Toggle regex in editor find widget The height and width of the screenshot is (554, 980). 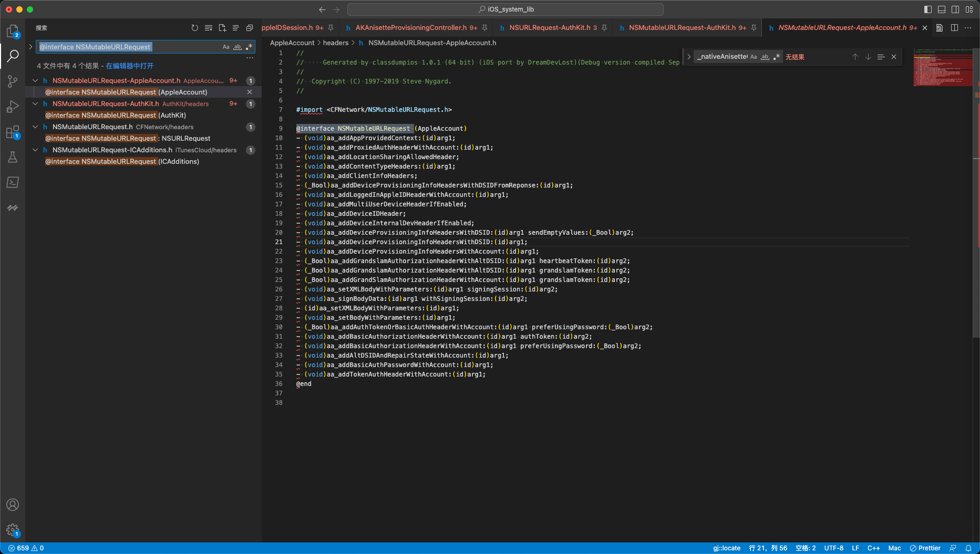tap(777, 57)
